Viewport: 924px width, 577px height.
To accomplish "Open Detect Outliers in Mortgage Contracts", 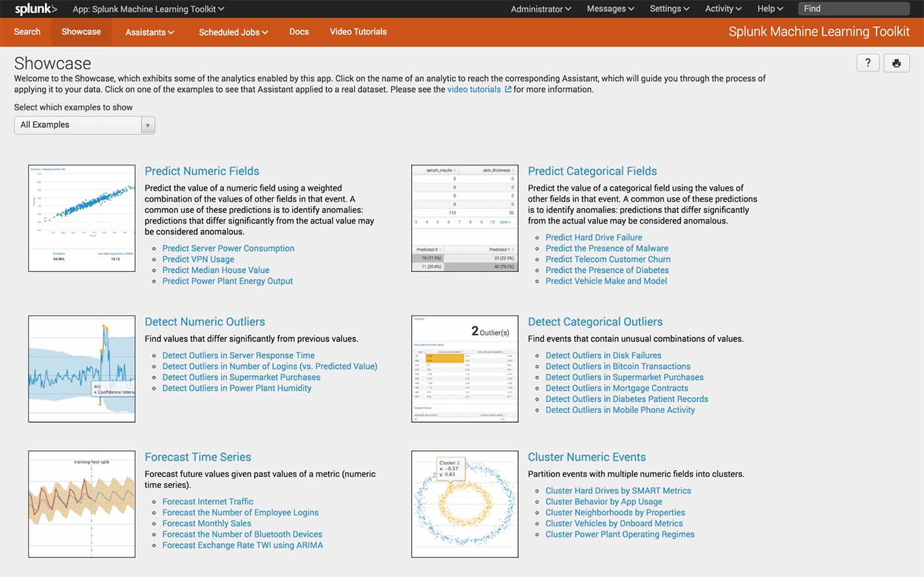I will click(x=617, y=388).
